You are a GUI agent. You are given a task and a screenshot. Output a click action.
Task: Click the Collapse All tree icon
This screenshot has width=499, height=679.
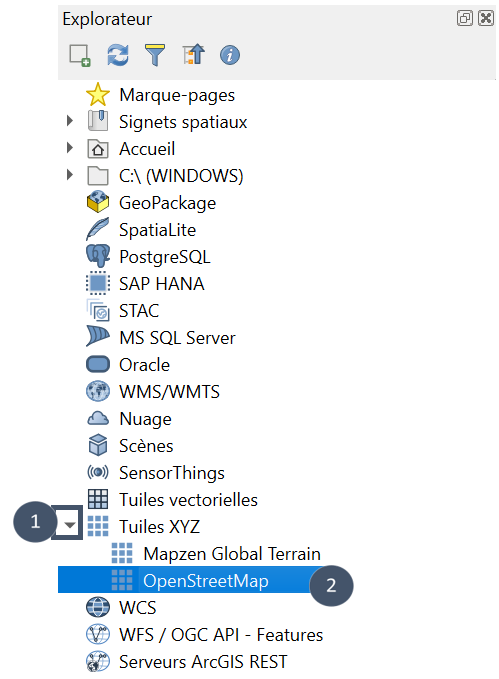tap(193, 55)
